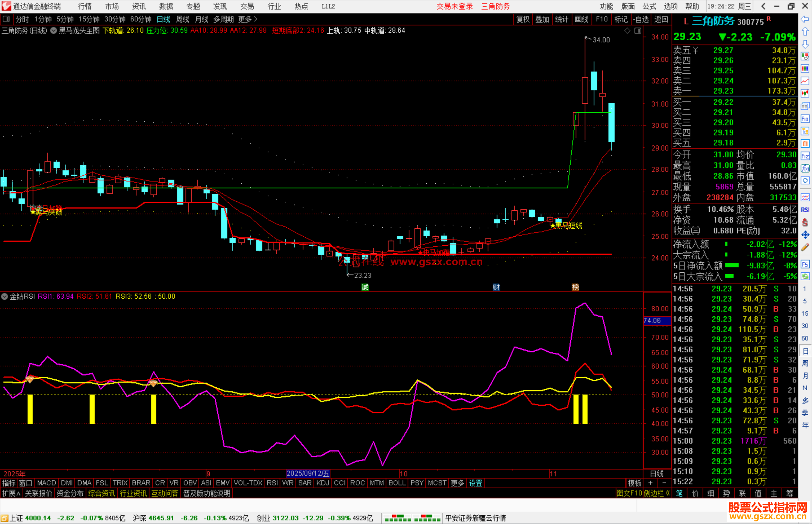Click the blue four-way move arrows icon
Image resolution: width=812 pixels, height=524 pixels.
coord(805,235)
